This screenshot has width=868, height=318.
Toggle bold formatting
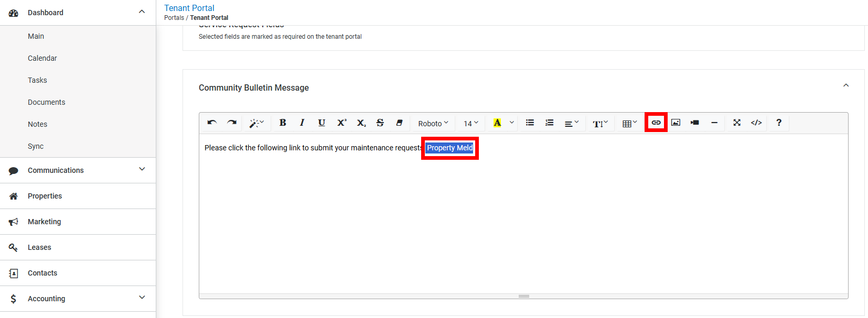click(x=283, y=123)
